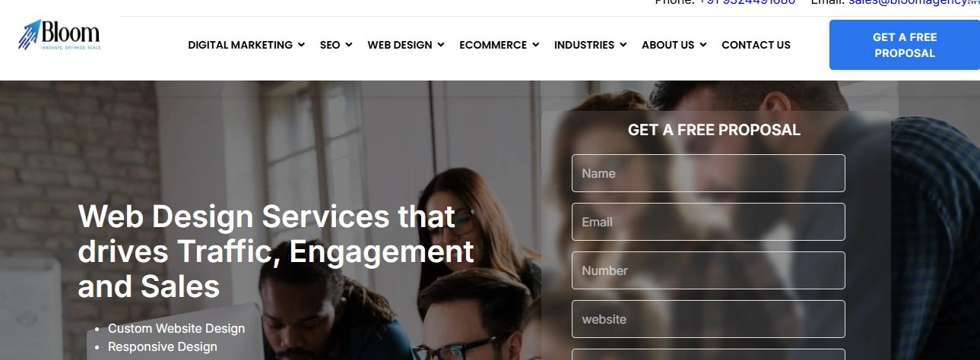Image resolution: width=980 pixels, height=360 pixels.
Task: Expand the Web Design dropdown chevron
Action: coord(441,45)
